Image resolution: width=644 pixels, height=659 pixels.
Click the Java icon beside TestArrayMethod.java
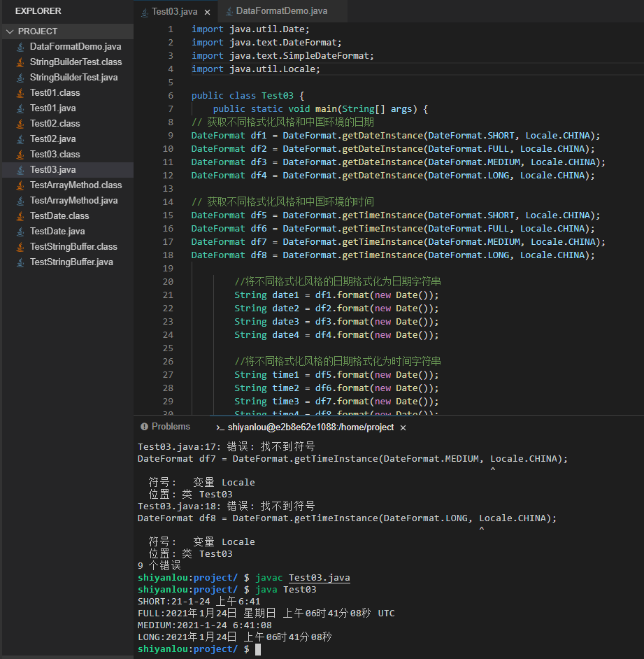tap(20, 201)
